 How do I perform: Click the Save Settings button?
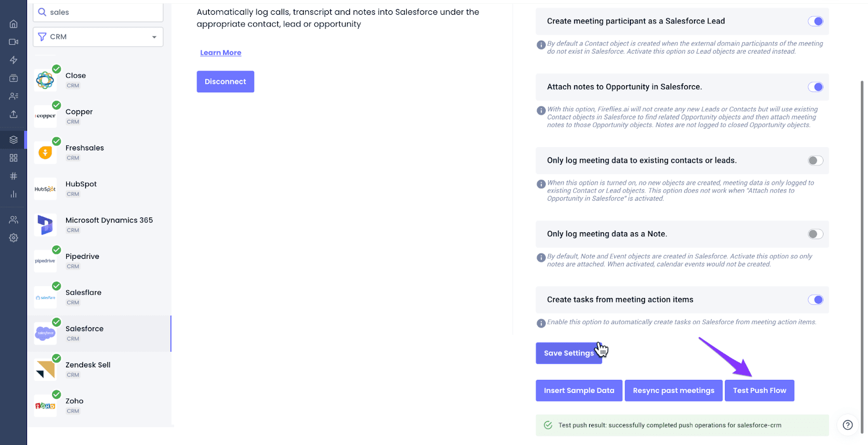point(569,353)
